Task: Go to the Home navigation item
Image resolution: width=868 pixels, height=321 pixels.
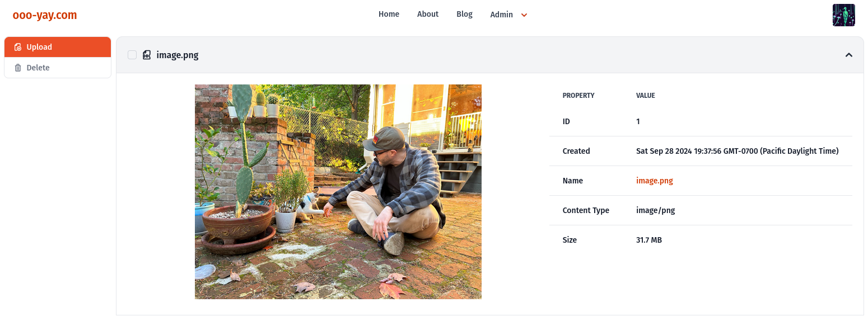Action: pyautogui.click(x=389, y=15)
